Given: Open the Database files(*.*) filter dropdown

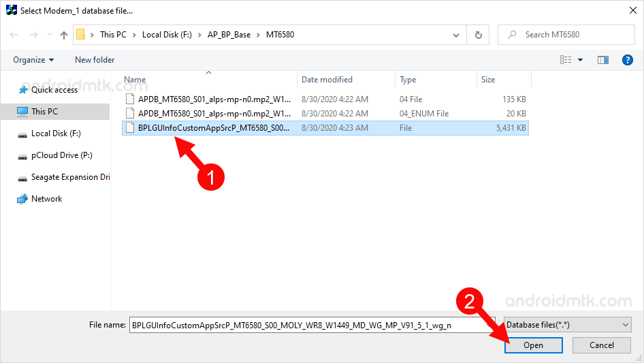Looking at the screenshot, I should 568,325.
